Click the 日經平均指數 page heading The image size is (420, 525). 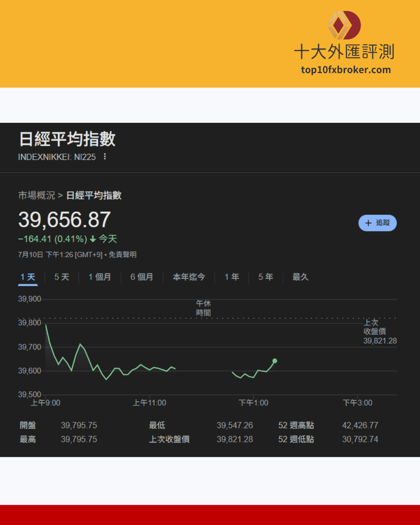click(x=67, y=139)
